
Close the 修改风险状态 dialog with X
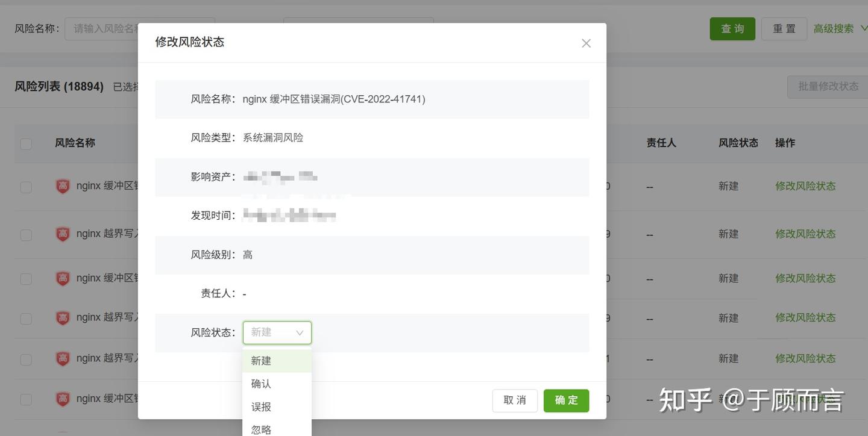coord(586,43)
